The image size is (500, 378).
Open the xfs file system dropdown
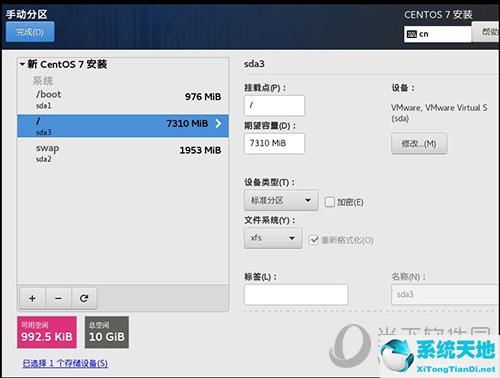(x=273, y=238)
